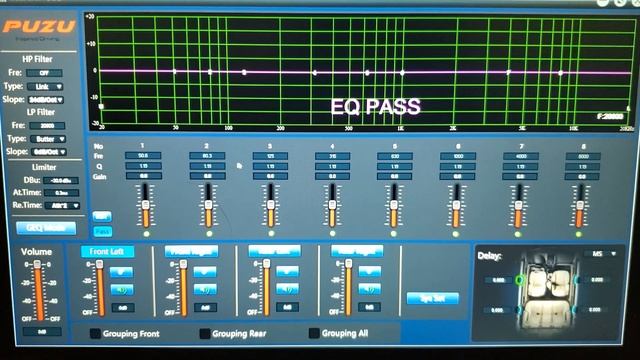The image size is (640, 360).
Task: Toggle the band 8 green indicator dot
Action: click(578, 234)
